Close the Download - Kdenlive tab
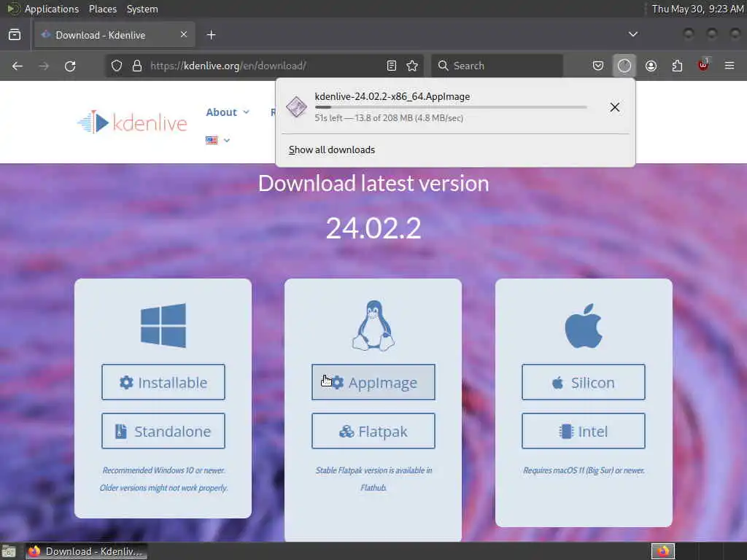 184,34
